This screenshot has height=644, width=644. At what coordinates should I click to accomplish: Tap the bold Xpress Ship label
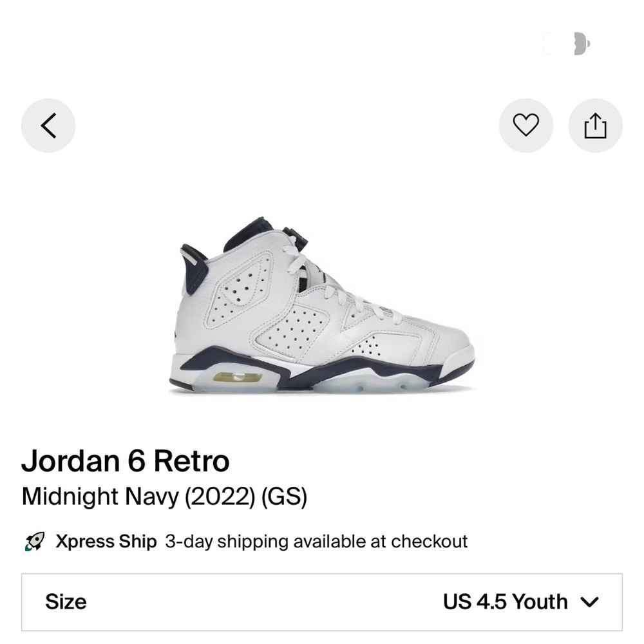click(x=105, y=541)
